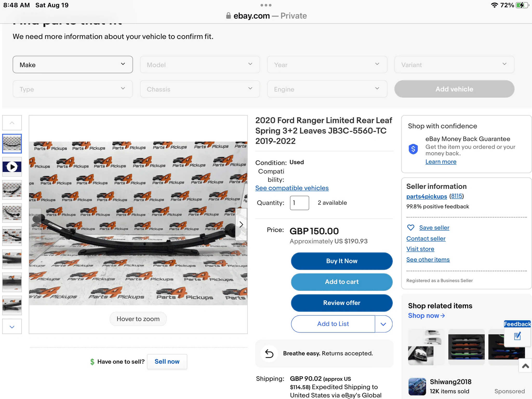The height and width of the screenshot is (399, 532).
Task: Play the listing video thumbnail
Action: [x=12, y=167]
